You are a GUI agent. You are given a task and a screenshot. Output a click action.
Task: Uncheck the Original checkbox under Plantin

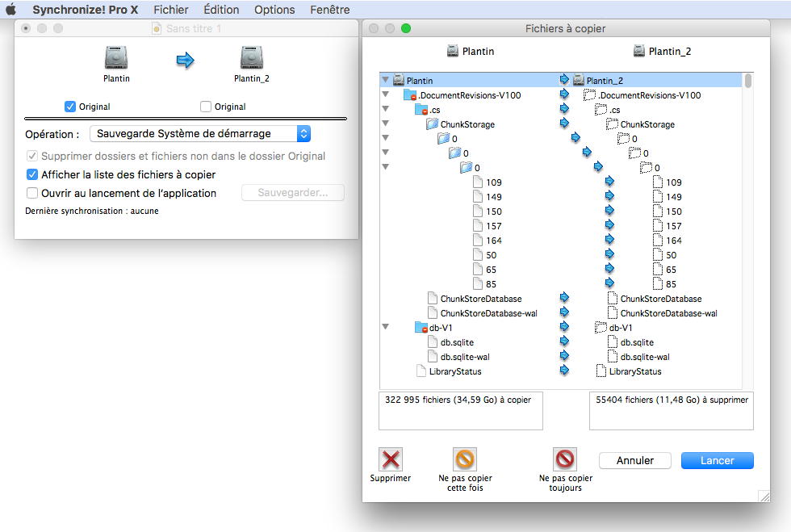70,107
